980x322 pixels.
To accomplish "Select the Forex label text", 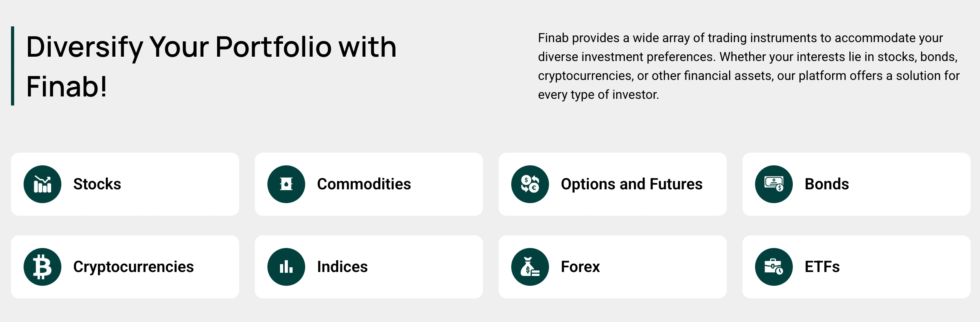I will click(580, 267).
